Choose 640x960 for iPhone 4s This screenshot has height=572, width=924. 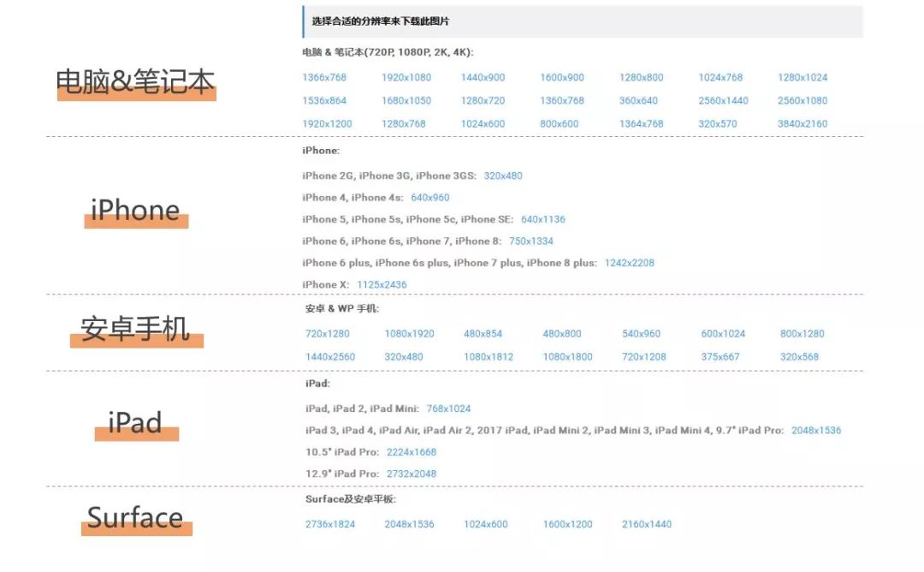pyautogui.click(x=429, y=198)
